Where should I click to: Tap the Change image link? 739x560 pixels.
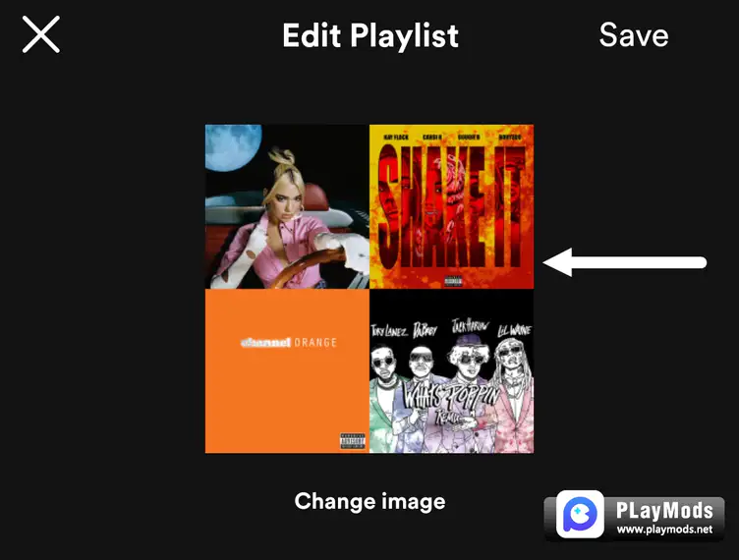[x=369, y=501]
